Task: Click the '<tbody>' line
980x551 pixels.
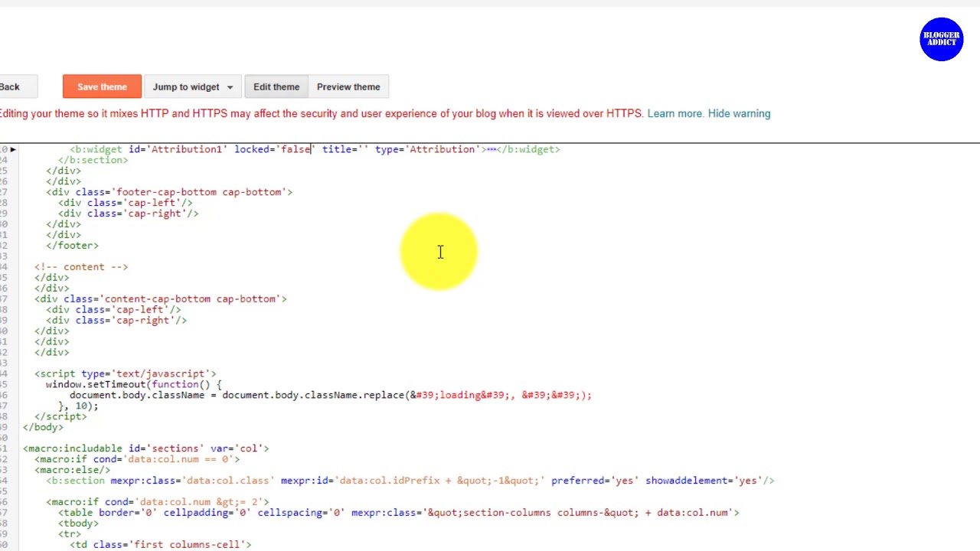Action: [x=78, y=523]
